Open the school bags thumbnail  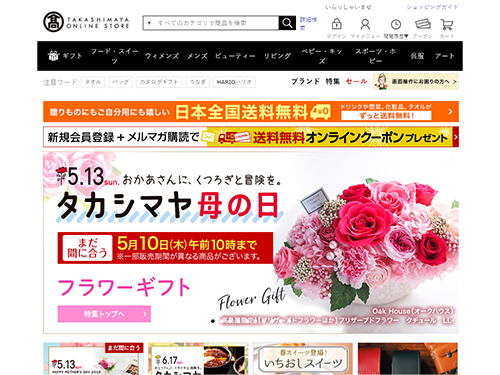408,359
